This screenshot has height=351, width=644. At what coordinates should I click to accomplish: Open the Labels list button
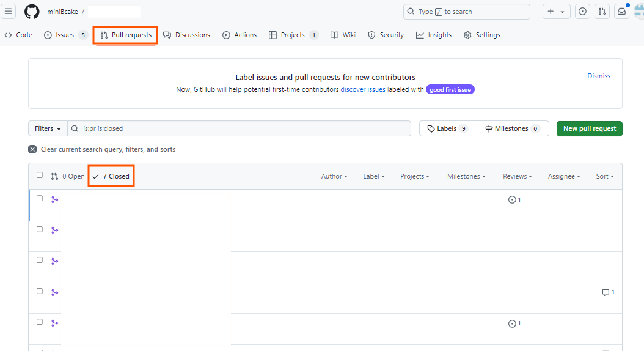point(448,128)
